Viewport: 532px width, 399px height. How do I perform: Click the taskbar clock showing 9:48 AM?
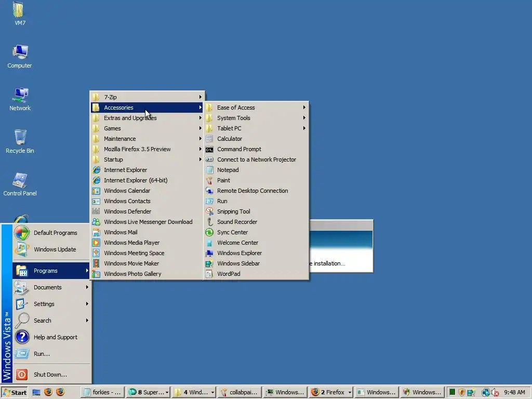(514, 392)
